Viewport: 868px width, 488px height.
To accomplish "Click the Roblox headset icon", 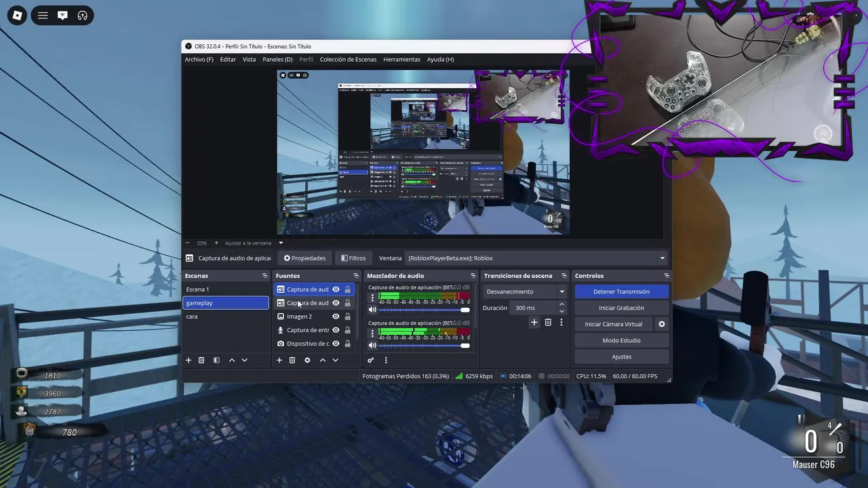I will [82, 15].
